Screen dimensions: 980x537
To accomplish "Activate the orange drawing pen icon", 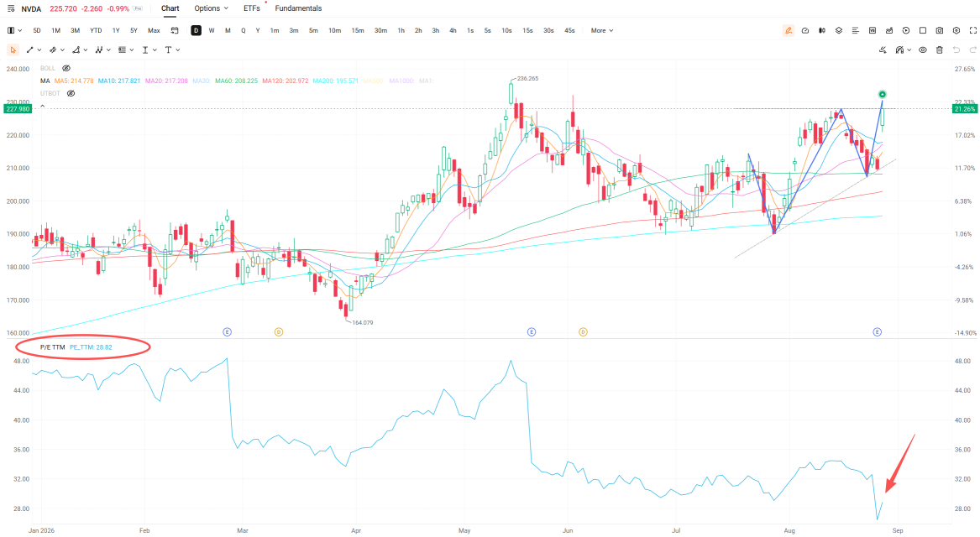I will (x=789, y=30).
